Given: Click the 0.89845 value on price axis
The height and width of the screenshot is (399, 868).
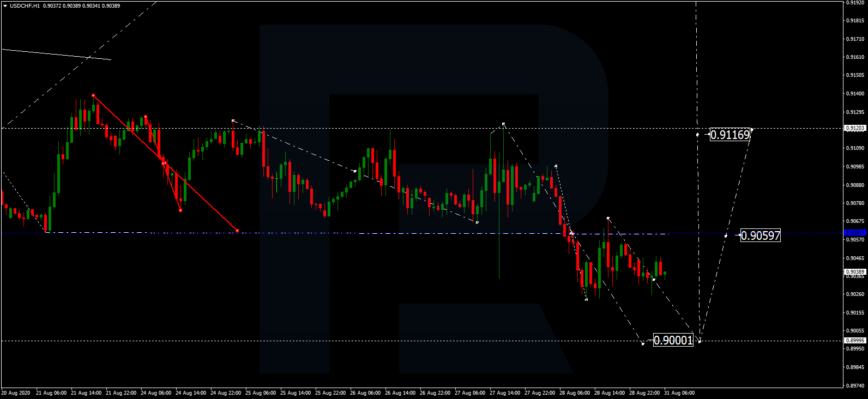Looking at the screenshot, I should (855, 367).
